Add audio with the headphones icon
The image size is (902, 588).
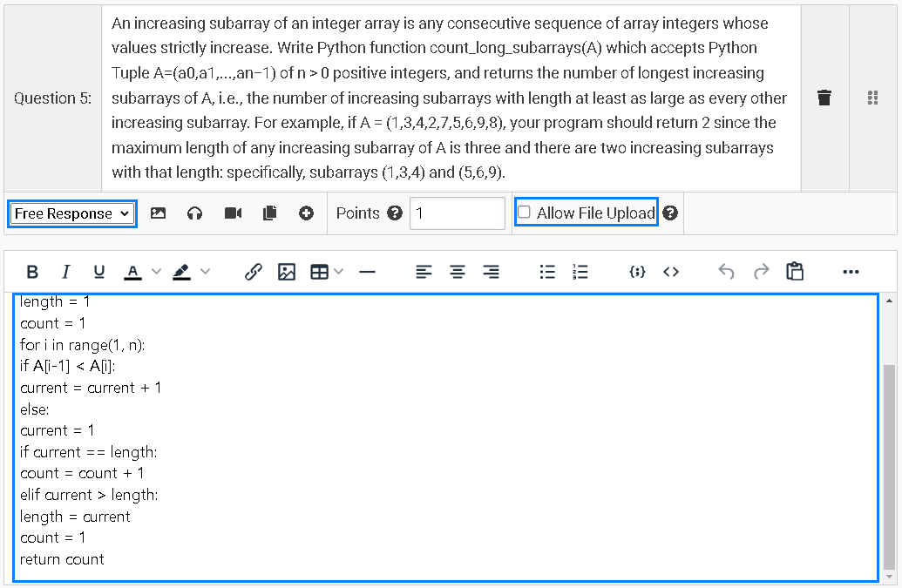(x=195, y=213)
